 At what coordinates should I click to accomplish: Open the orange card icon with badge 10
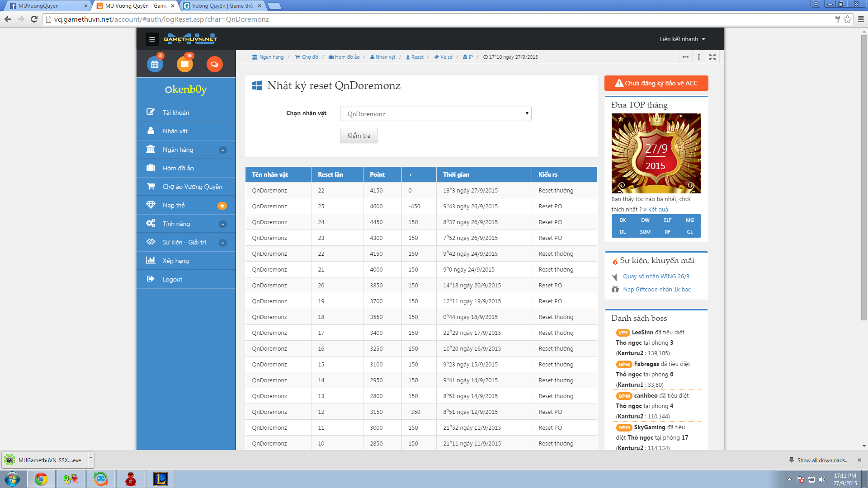pyautogui.click(x=184, y=64)
